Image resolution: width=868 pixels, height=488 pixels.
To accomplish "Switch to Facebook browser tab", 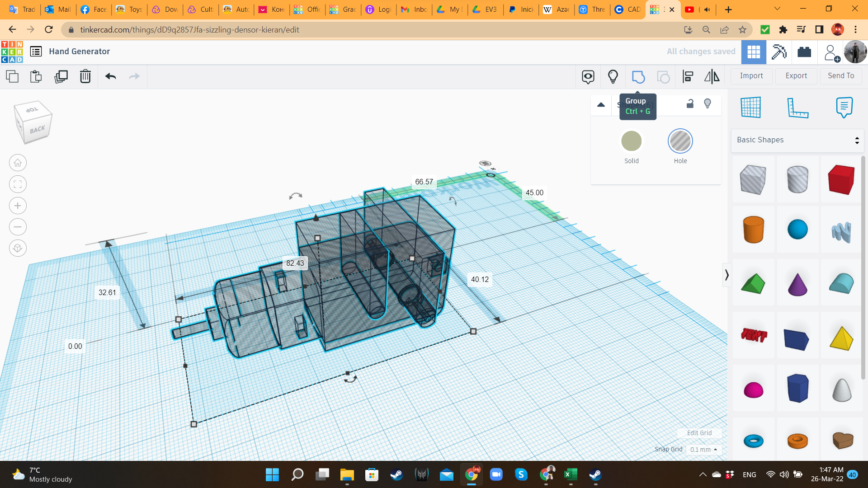I will (94, 9).
